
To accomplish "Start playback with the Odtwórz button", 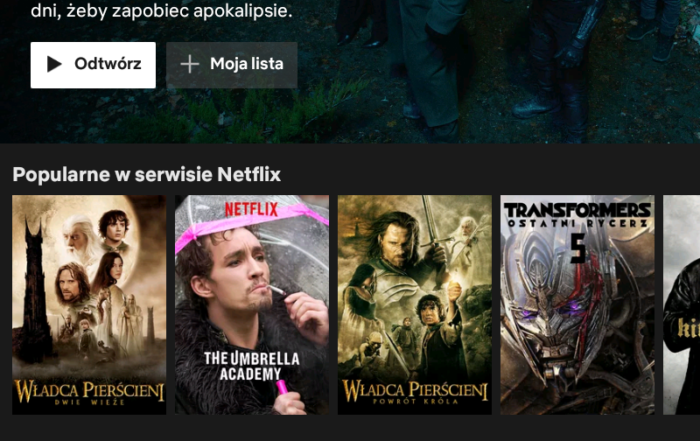I will 93,65.
